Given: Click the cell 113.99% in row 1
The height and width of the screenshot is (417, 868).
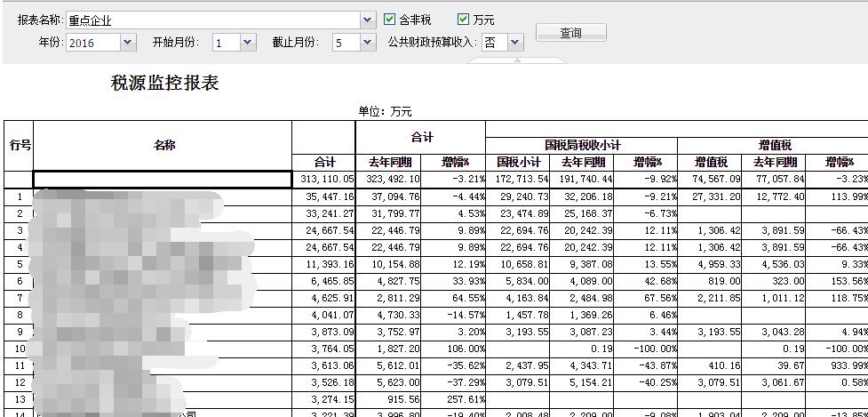Looking at the screenshot, I should 837,197.
